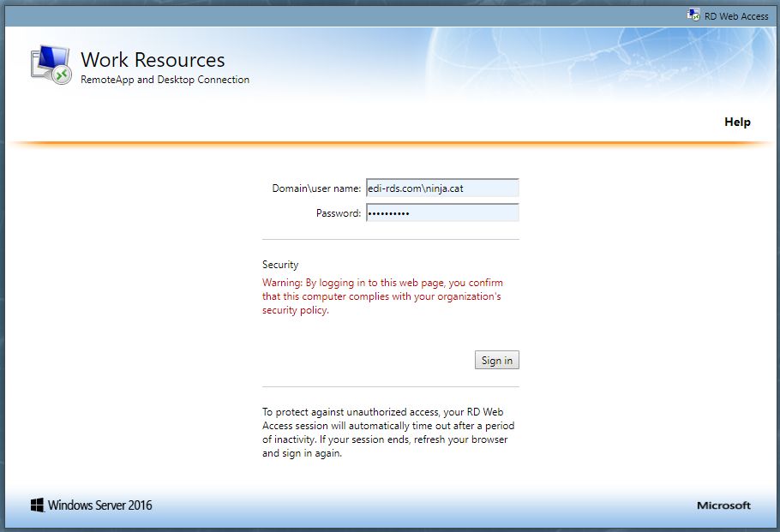780x532 pixels.
Task: Click the Work Resources computer icon
Action: (x=51, y=64)
